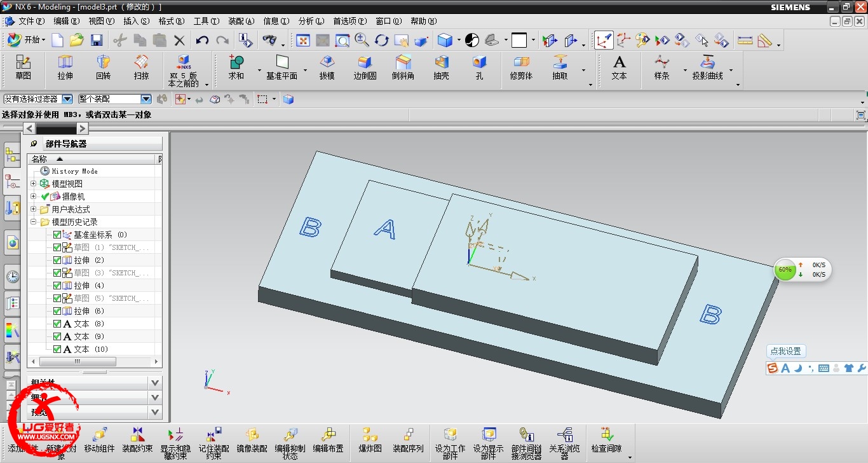
Task: Uncheck the 拉伸 (2) checkbox
Action: point(57,260)
